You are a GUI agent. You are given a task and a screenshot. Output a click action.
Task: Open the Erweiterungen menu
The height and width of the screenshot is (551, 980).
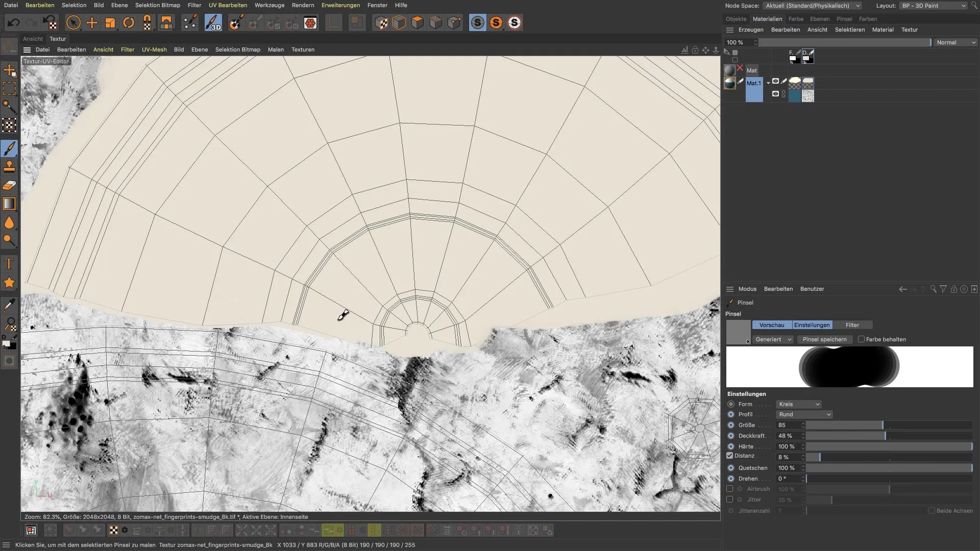(x=340, y=5)
